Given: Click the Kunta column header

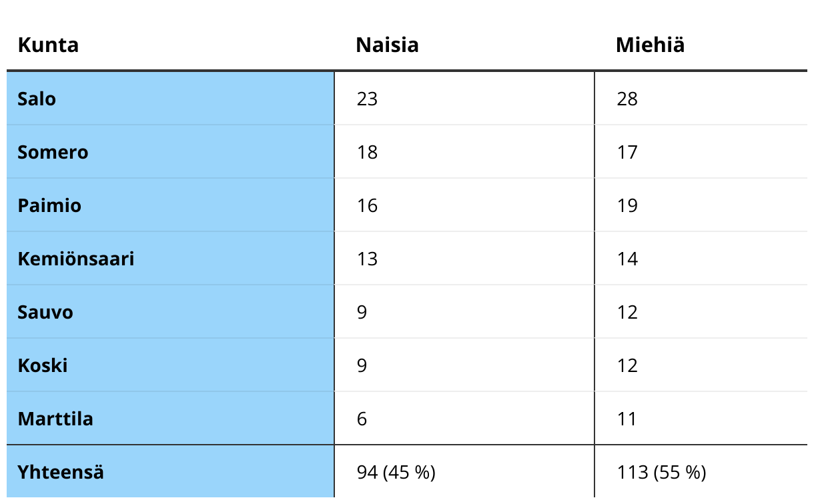Looking at the screenshot, I should (x=48, y=45).
